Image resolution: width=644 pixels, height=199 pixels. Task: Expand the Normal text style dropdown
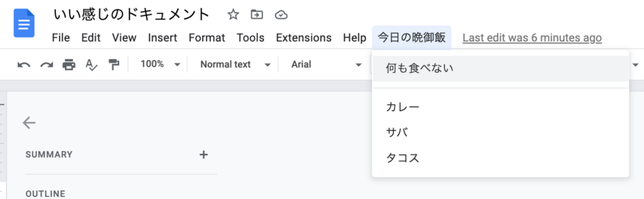235,64
